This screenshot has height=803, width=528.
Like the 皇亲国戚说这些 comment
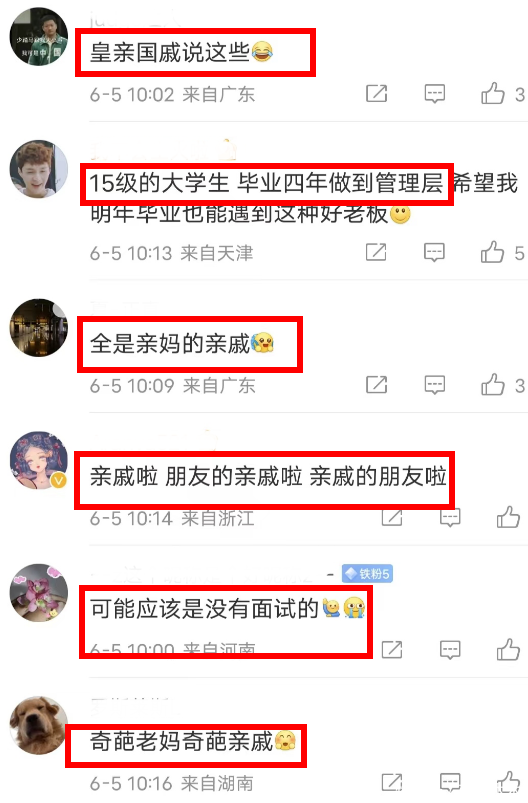pos(493,94)
